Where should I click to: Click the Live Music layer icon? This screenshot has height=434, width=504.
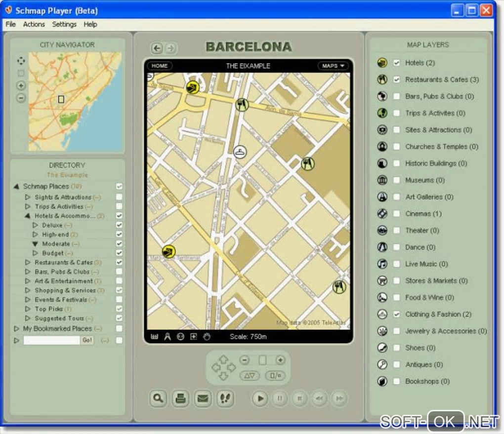pos(382,264)
